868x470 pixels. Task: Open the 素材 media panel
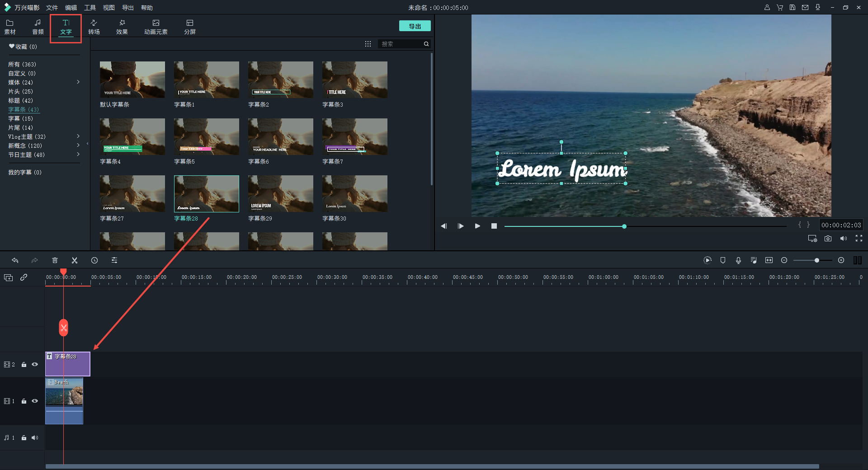(10, 27)
